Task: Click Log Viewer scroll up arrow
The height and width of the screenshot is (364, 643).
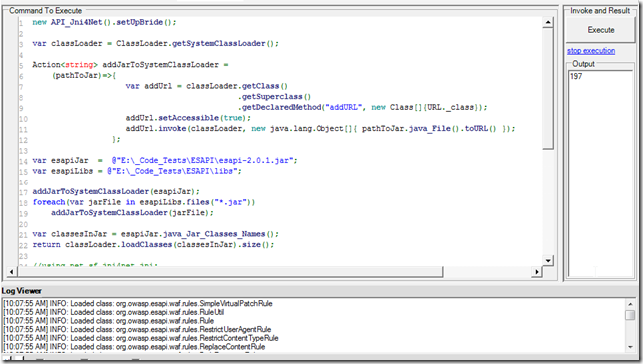Action: click(x=630, y=304)
